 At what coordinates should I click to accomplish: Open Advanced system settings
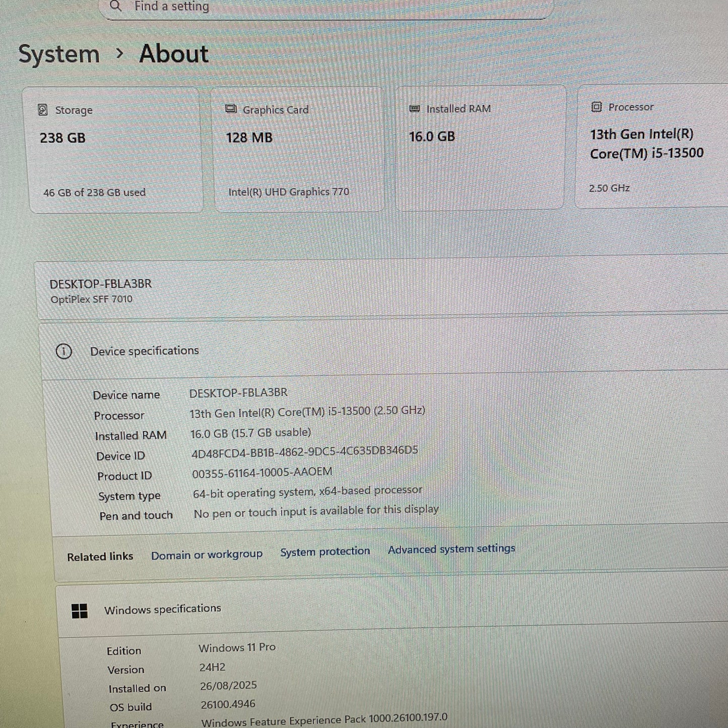point(451,549)
